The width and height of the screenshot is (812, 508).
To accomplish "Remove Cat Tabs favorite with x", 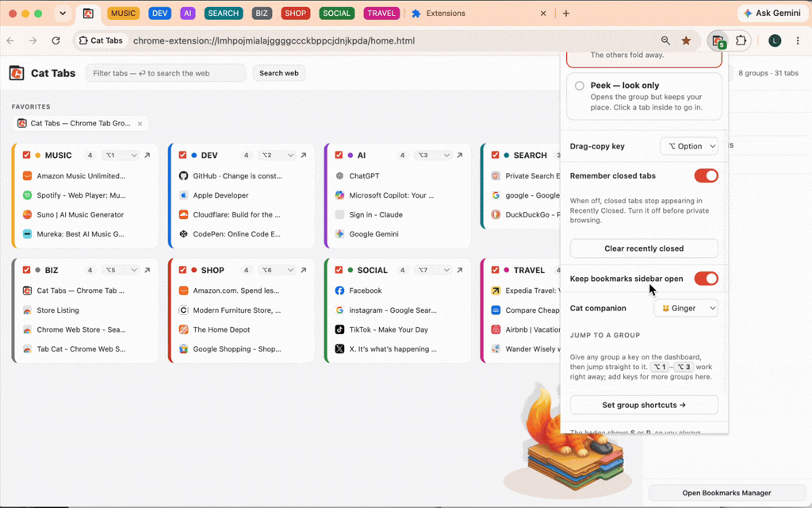I will click(x=140, y=124).
